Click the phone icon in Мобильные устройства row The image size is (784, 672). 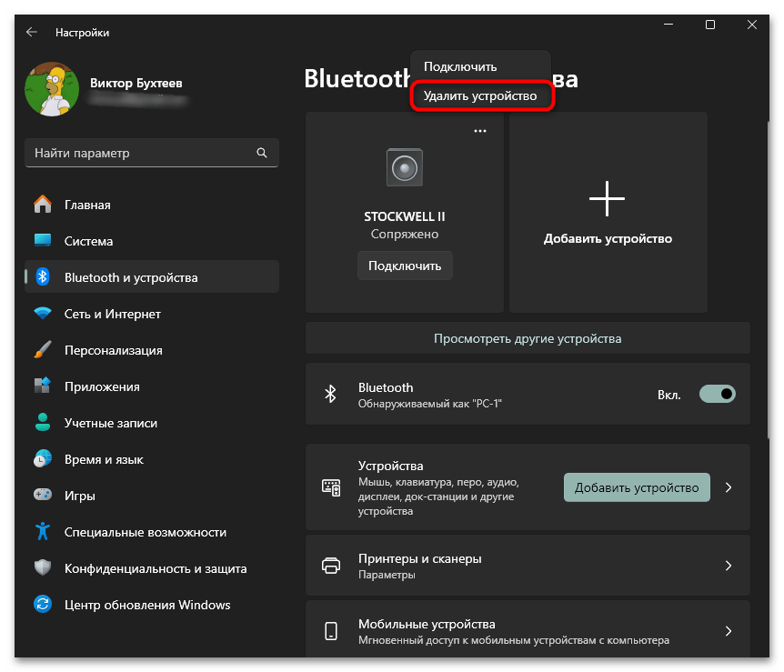tap(331, 631)
